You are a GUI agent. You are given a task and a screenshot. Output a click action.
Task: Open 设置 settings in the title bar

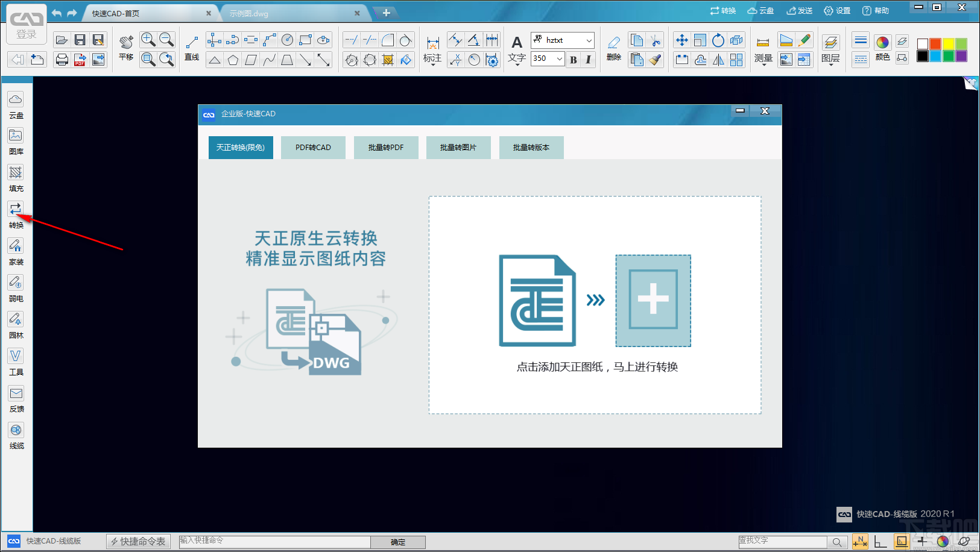837,11
